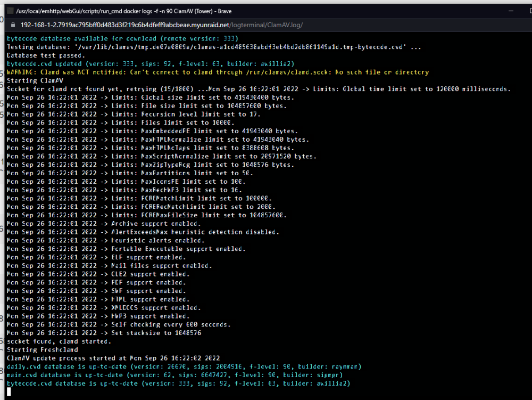Click the 'Recursion level limit set to 17' line

[x=134, y=114]
